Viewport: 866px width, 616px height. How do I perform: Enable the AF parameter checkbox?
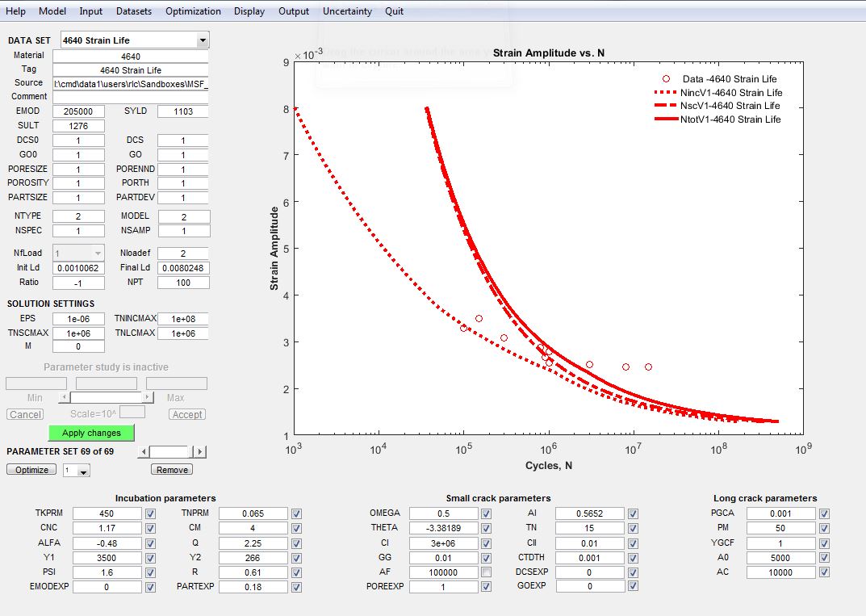pos(486,572)
